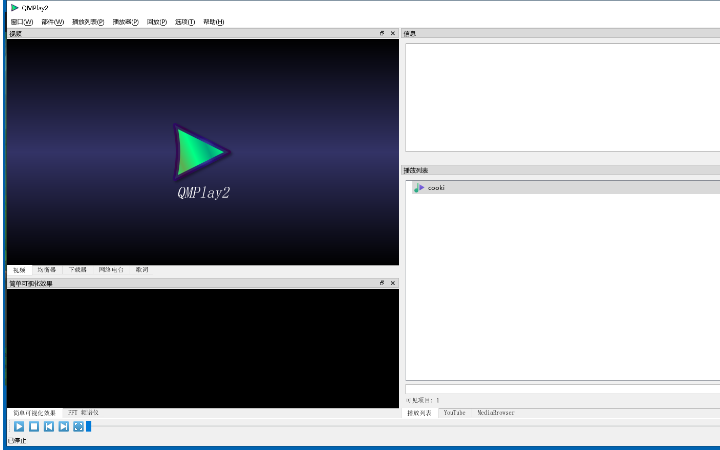Select the cooki playlist entry
Screen dimensions: 720x450
click(x=565, y=187)
